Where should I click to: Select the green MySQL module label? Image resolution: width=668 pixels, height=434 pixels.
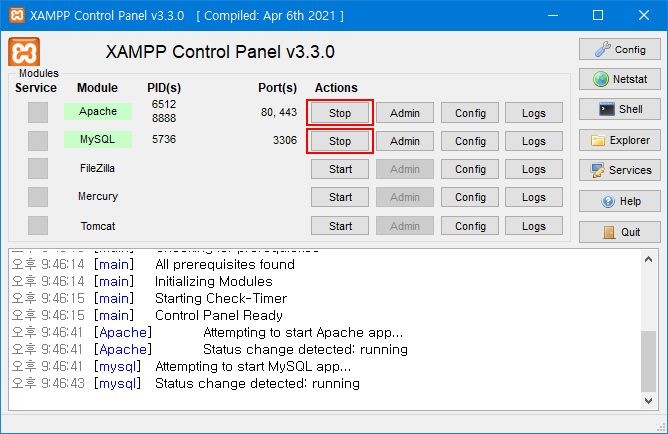click(x=98, y=139)
